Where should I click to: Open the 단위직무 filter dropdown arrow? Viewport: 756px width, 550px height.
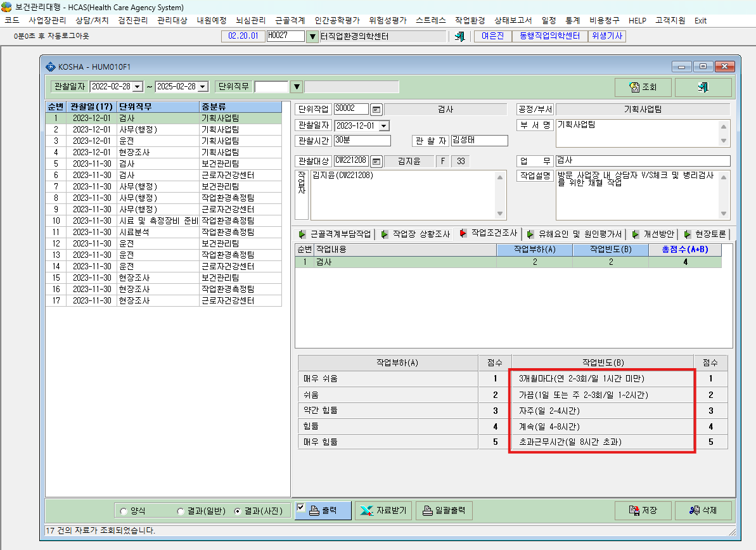pyautogui.click(x=297, y=87)
